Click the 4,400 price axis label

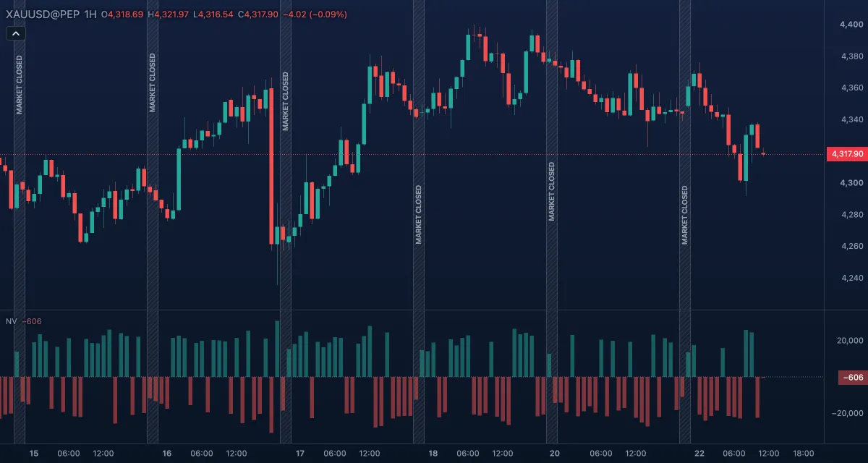851,25
